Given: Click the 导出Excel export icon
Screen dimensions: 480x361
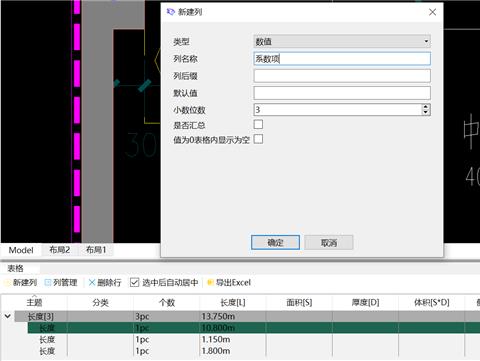Looking at the screenshot, I should 210,283.
